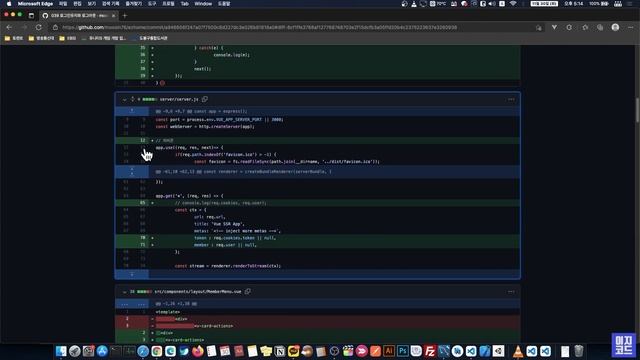The width and height of the screenshot is (640, 360).
Task: Click added line number 70 in server.js
Action: tap(142, 238)
